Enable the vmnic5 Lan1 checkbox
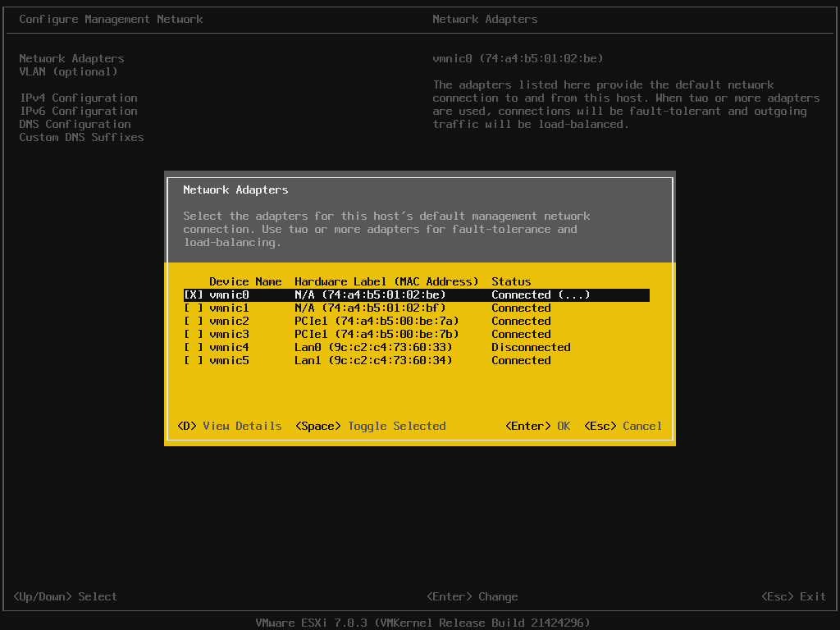Screen dimensions: 840x630 193,360
